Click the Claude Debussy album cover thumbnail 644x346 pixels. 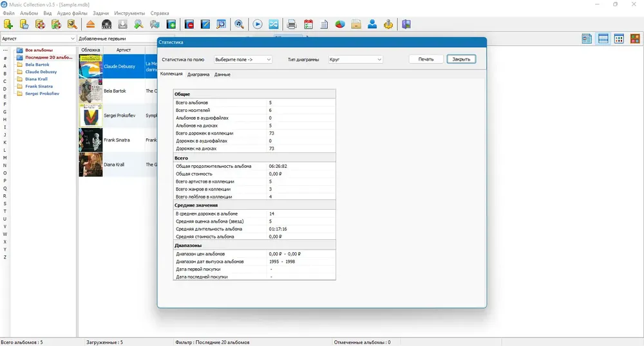point(91,66)
